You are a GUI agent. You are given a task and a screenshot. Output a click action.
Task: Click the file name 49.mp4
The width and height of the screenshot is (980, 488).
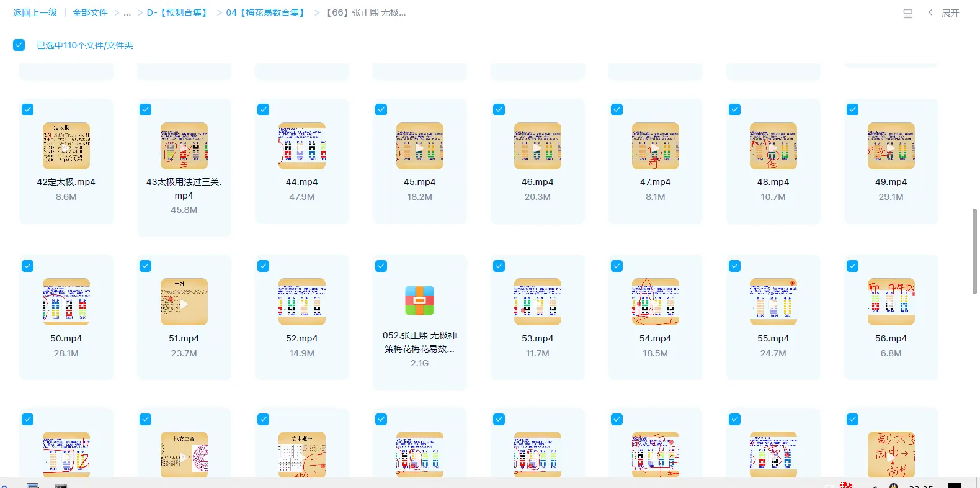(891, 182)
